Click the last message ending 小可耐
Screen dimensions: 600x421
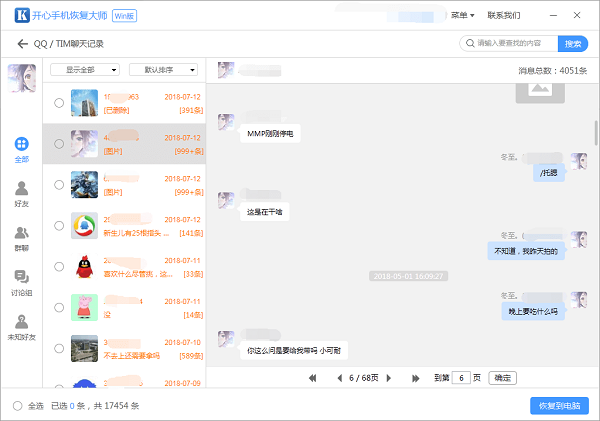click(294, 351)
